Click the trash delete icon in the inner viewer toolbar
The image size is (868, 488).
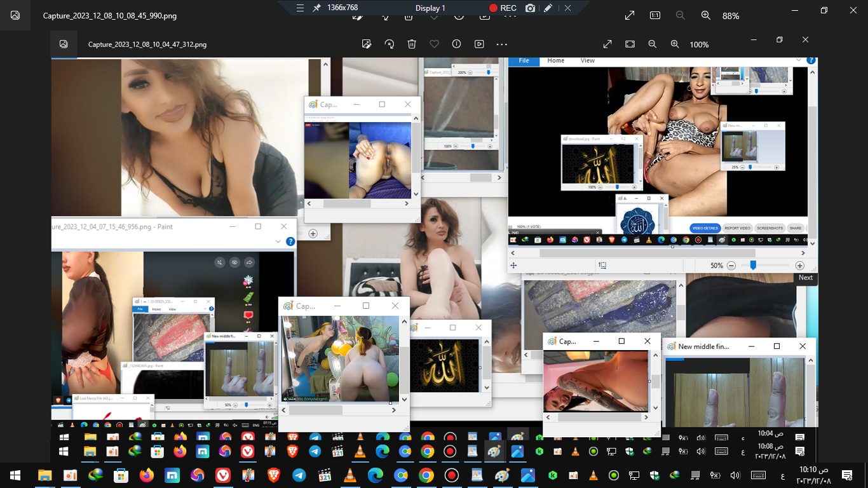coord(412,44)
